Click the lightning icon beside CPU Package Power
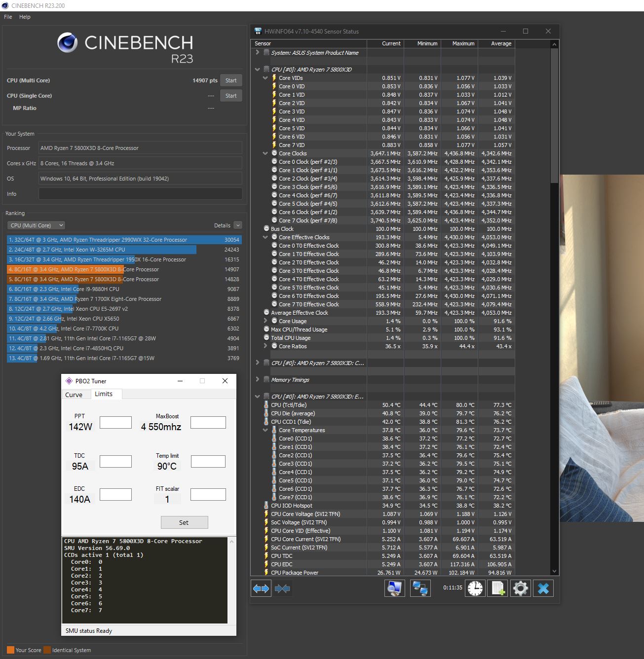Image resolution: width=644 pixels, height=659 pixels. (266, 573)
